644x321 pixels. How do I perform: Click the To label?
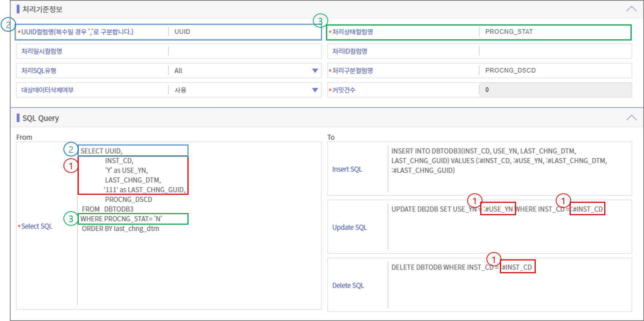[x=331, y=138]
